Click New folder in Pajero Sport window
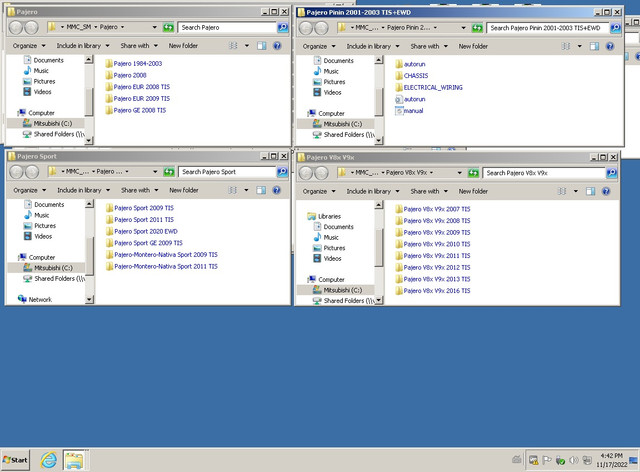This screenshot has width=640, height=472. click(x=184, y=190)
